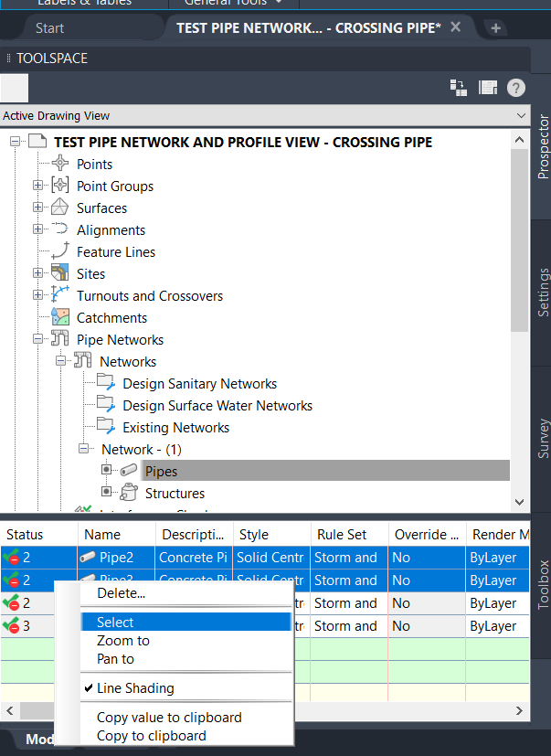Screen dimensions: 551x756
Task: Choose Select in the context menu
Action: pos(185,622)
